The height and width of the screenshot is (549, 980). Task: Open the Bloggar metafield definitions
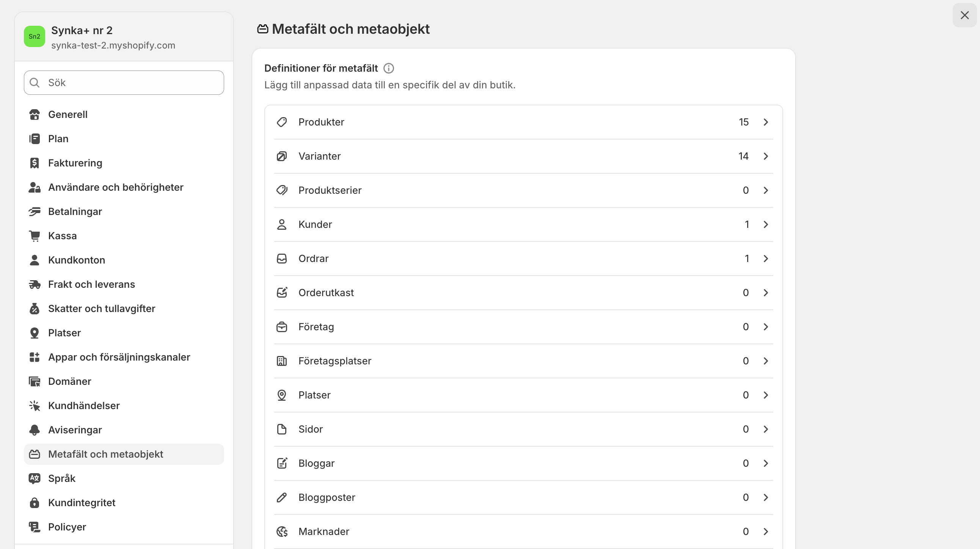pos(523,463)
